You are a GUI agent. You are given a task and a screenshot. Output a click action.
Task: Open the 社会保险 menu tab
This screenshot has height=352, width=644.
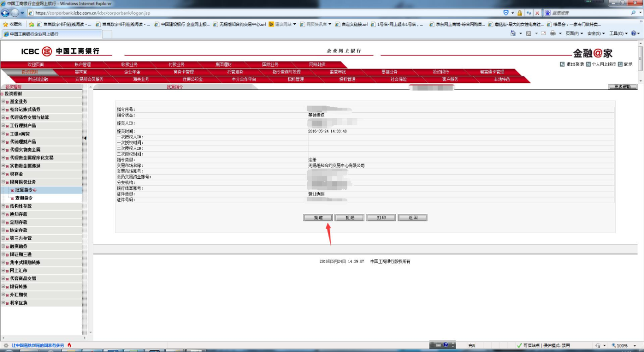coord(398,80)
